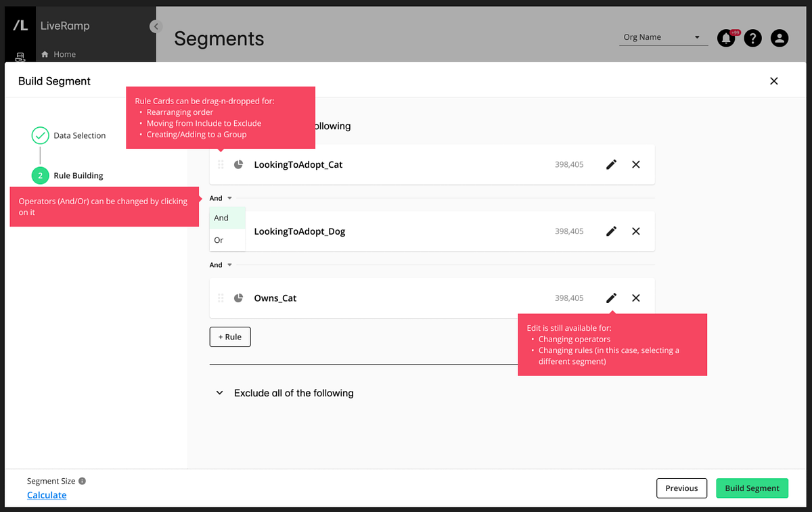The width and height of the screenshot is (812, 512).
Task: Open the help question mark icon
Action: point(753,38)
